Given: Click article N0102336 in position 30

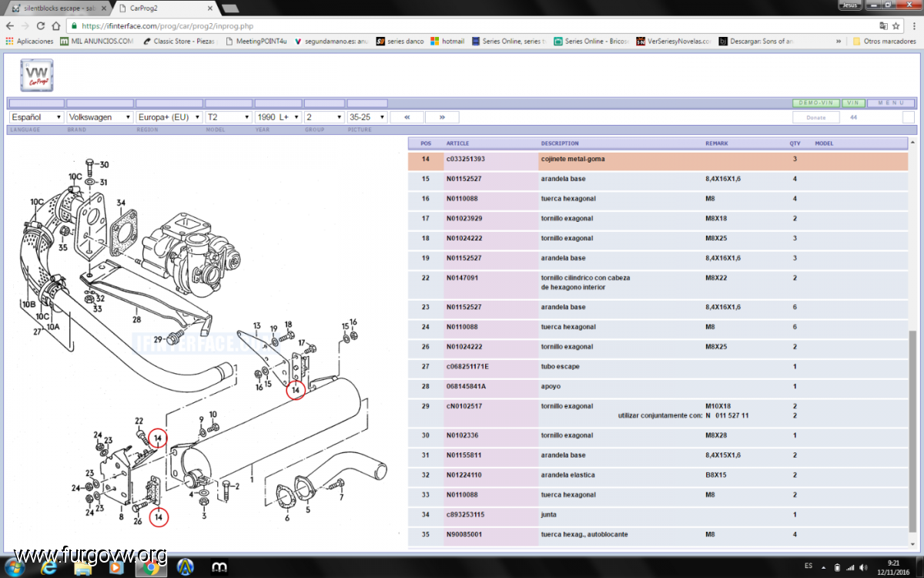Looking at the screenshot, I should coord(463,435).
